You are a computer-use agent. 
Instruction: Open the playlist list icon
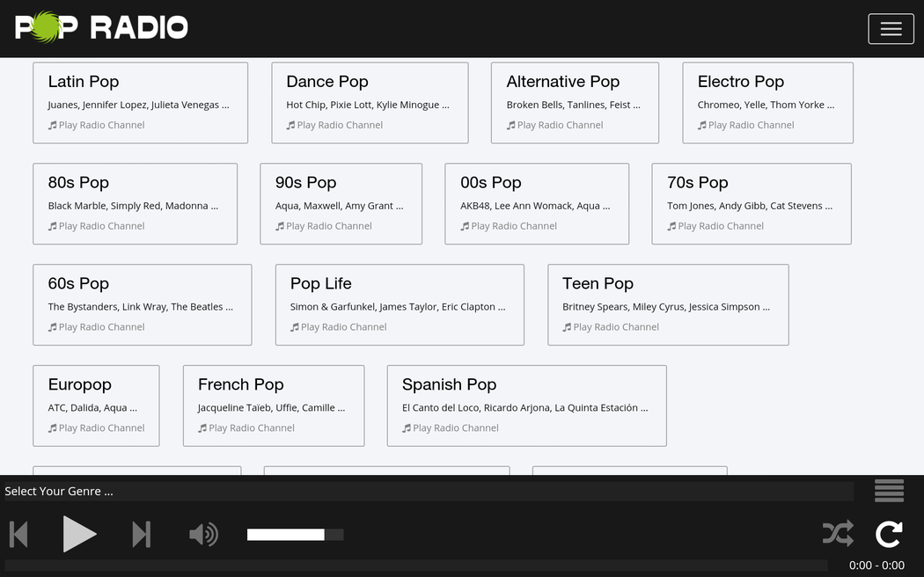(x=889, y=491)
